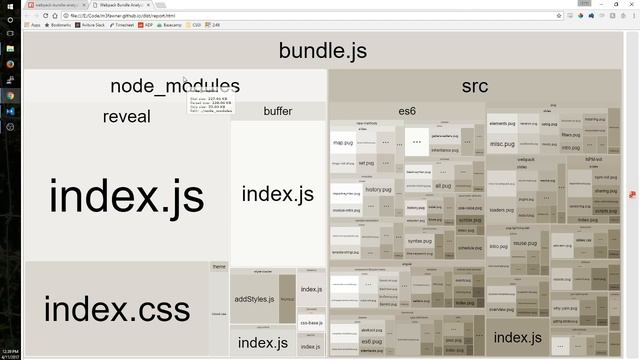The height and width of the screenshot is (360, 640).
Task: Click the syntax.pug block
Action: click(x=420, y=241)
